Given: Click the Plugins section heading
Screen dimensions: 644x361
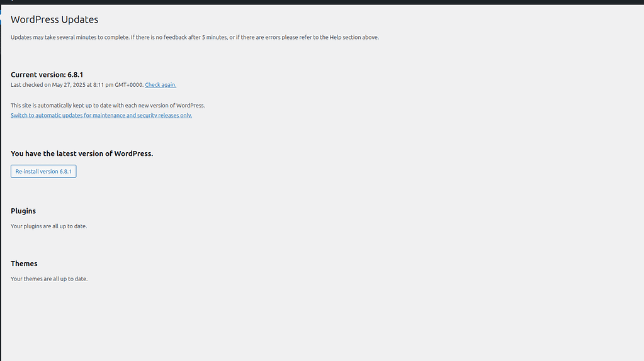Looking at the screenshot, I should pos(23,211).
